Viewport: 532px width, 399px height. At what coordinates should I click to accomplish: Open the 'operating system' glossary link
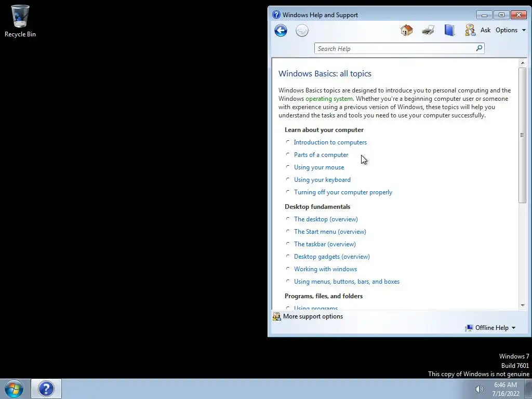[x=329, y=99]
